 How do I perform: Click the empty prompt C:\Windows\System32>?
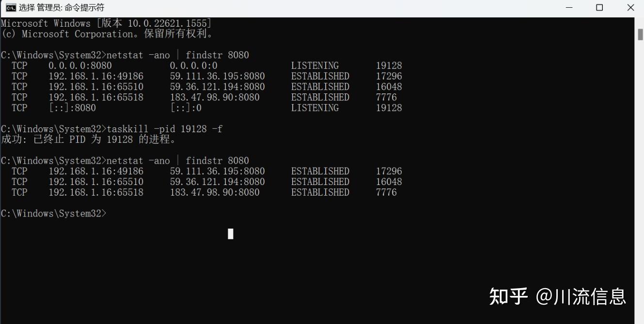click(53, 214)
